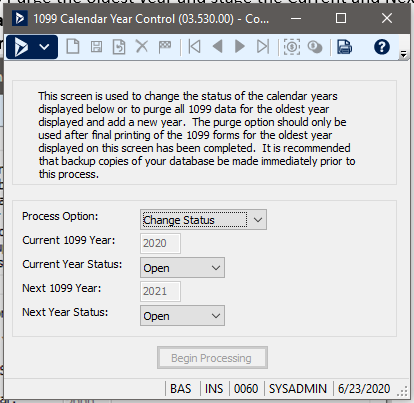Open the Dynamics SL application menu button
414x403 pixels.
coord(32,47)
